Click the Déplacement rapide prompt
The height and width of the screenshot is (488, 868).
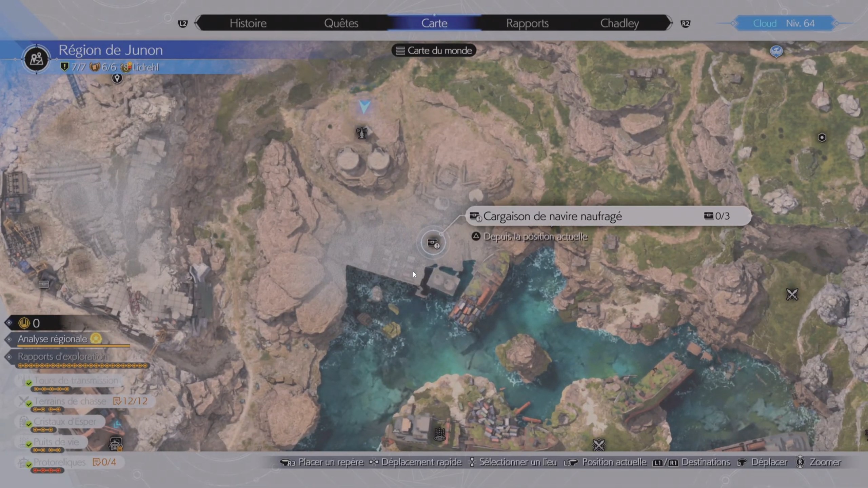coord(421,462)
